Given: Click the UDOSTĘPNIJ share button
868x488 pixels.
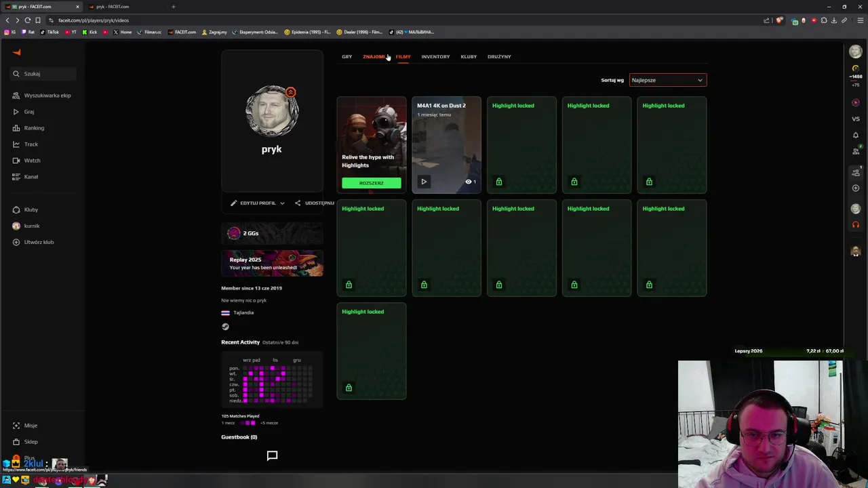Looking at the screenshot, I should pos(315,203).
